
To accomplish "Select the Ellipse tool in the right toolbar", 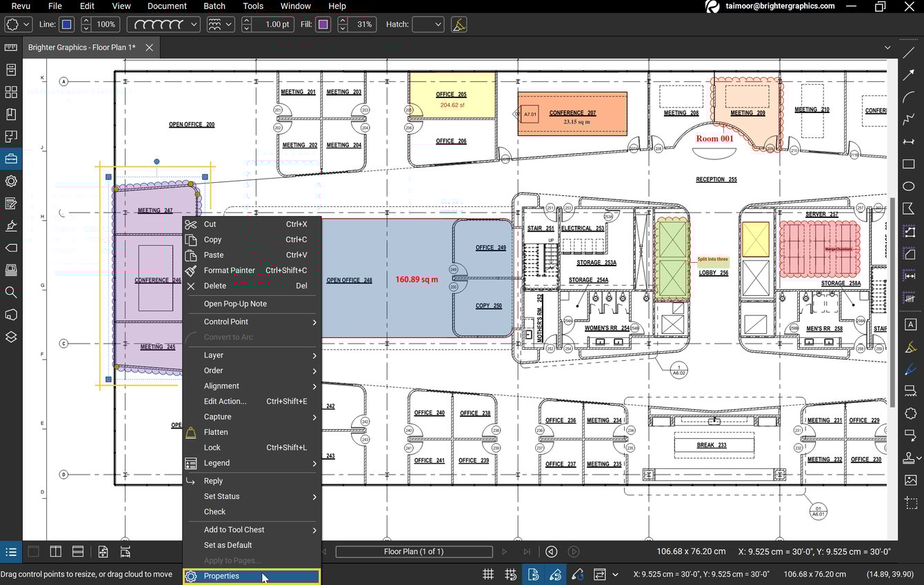I will (x=908, y=186).
